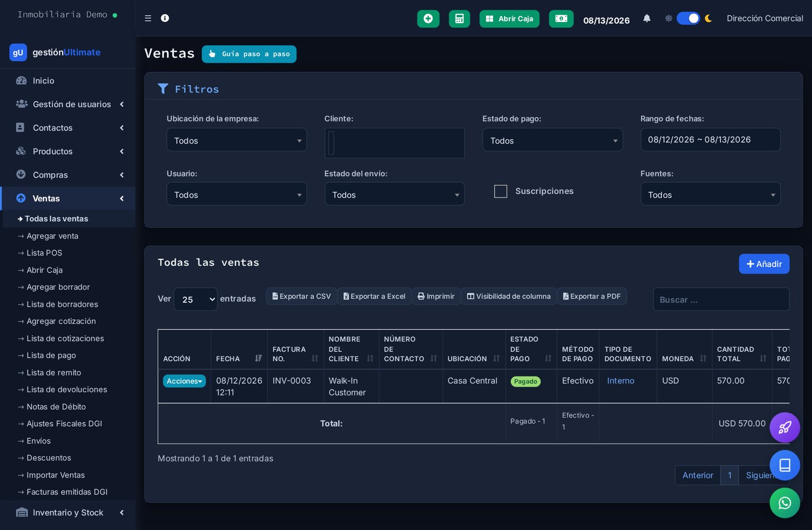The image size is (812, 530).
Task: Click the Anterior pagination button
Action: (x=698, y=475)
